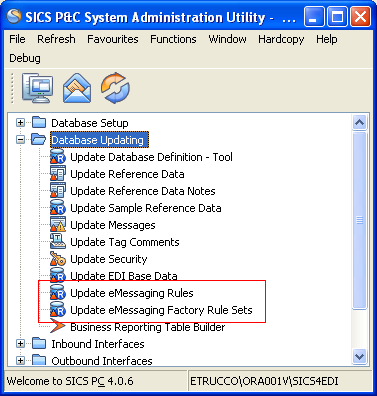Screen dimensions: 377x396
Task: Click key icon beside Update Security
Action: tap(58, 258)
